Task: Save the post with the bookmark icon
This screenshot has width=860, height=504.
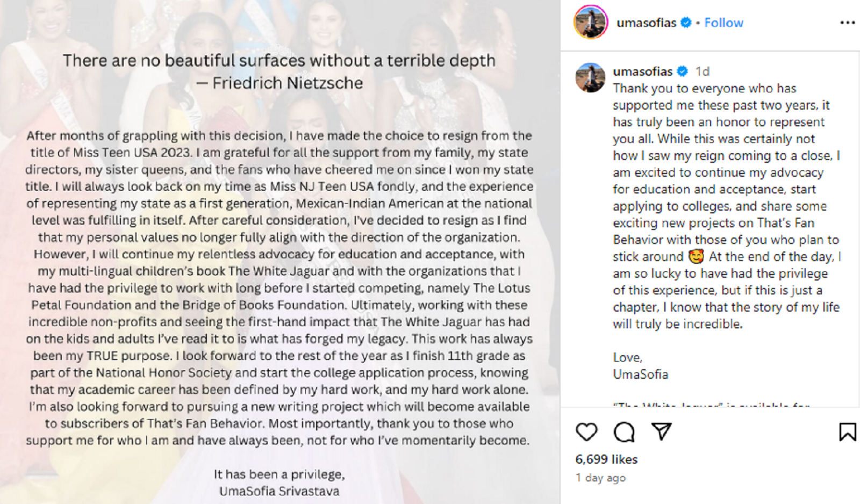Action: coord(847,431)
